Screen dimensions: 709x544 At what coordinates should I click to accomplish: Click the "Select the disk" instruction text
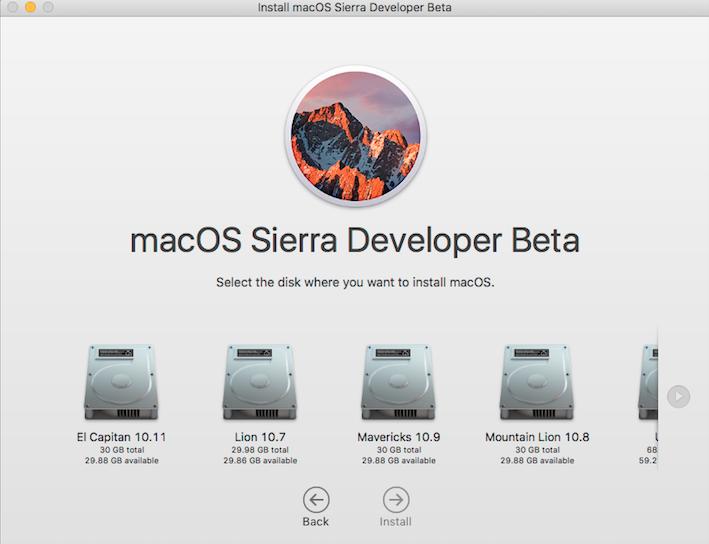[355, 283]
